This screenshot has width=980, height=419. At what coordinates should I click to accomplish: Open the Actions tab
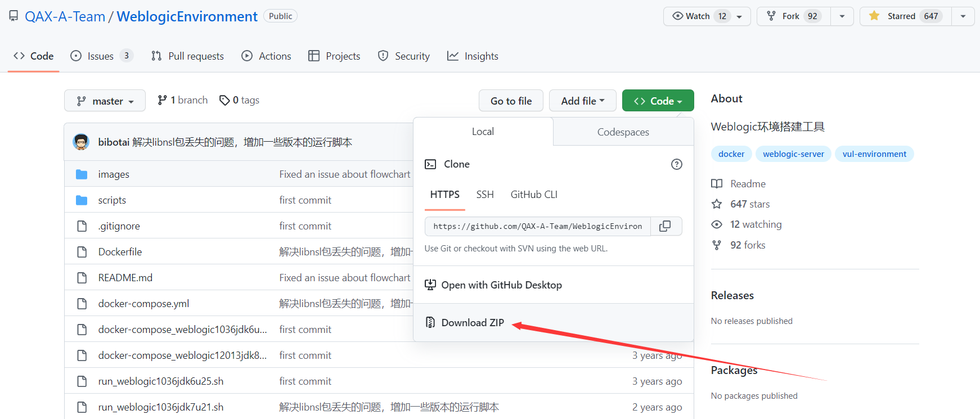pos(266,56)
